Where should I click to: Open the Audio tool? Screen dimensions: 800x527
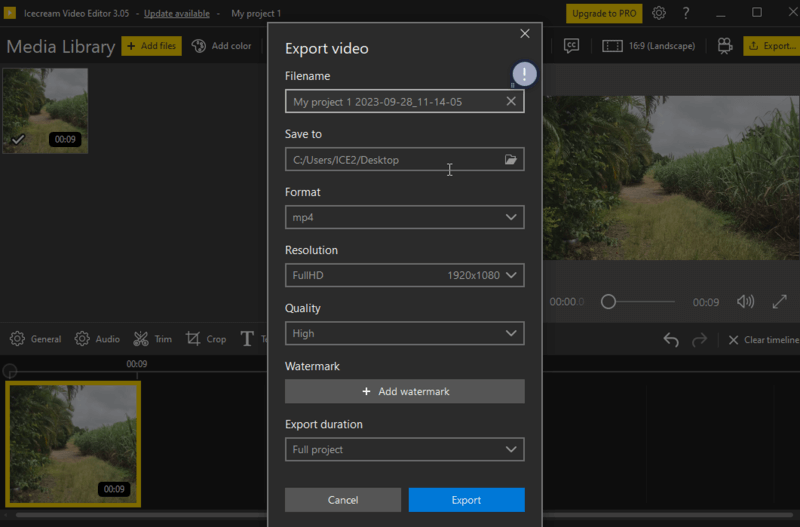[x=97, y=339]
